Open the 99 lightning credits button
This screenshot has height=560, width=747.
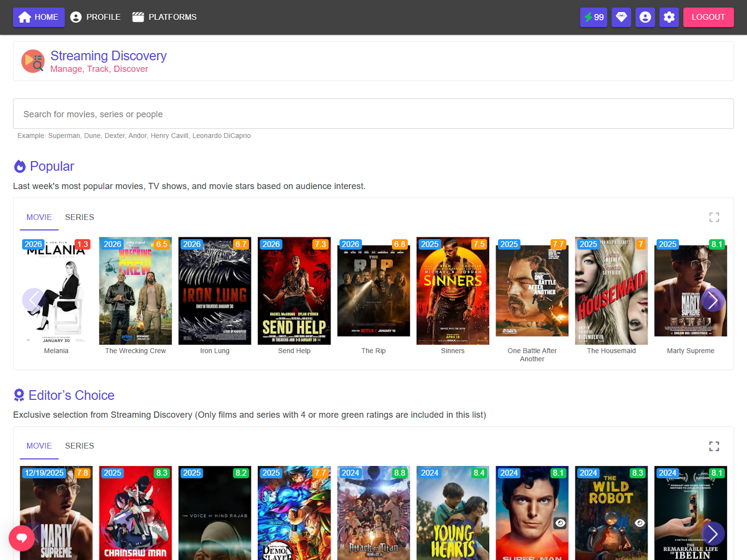tap(593, 17)
